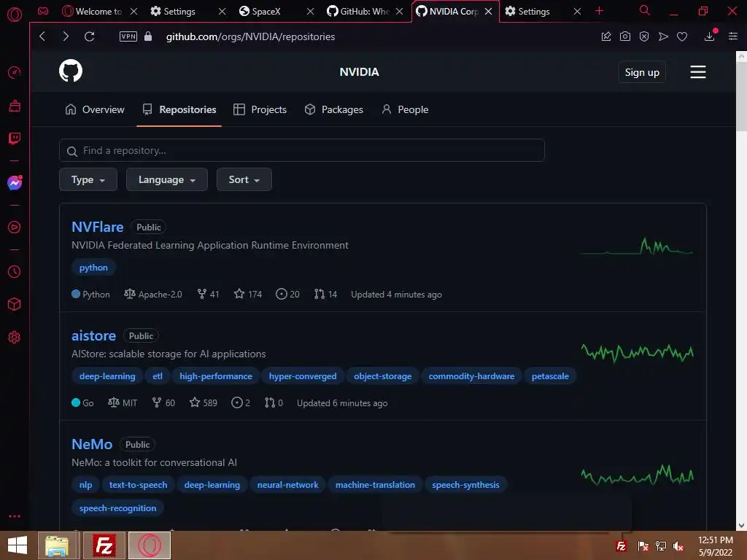The width and height of the screenshot is (747, 560).
Task: View NVFlare pull requests count 14
Action: point(325,295)
